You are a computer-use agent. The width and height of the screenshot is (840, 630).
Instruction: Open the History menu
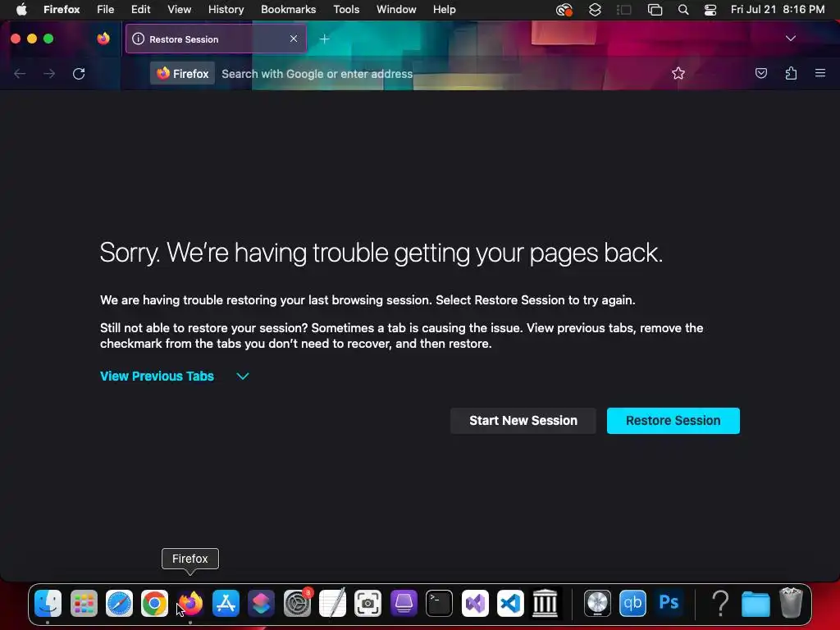pyautogui.click(x=226, y=10)
